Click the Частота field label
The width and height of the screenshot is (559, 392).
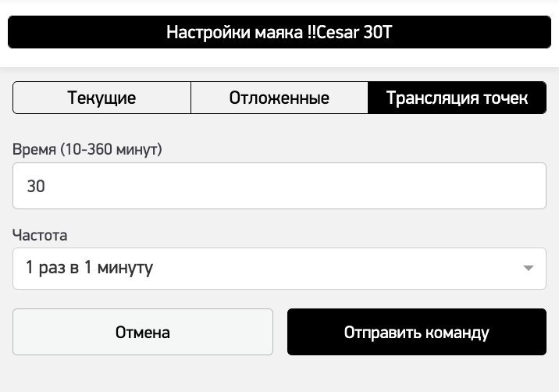pos(41,234)
